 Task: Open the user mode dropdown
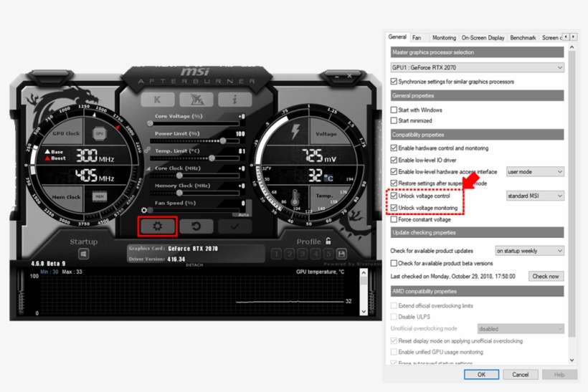click(x=535, y=172)
